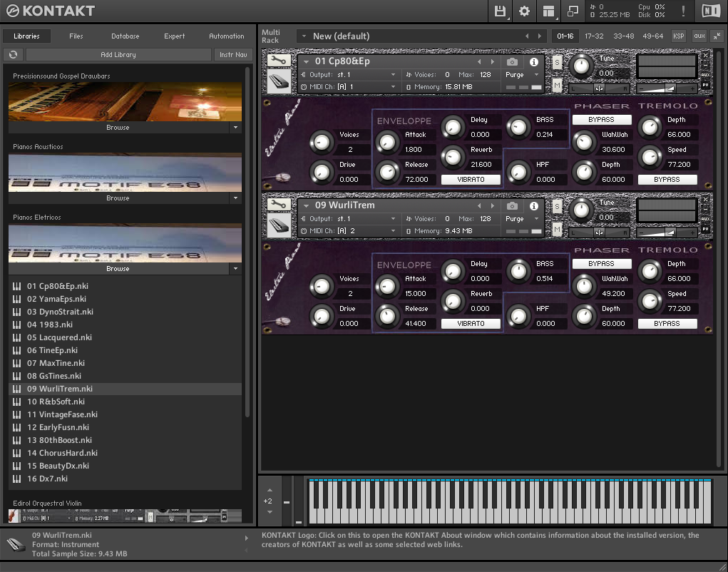Mute the 01 Cp80&Ep instrument
Screen dimensions: 728x572
[557, 85]
